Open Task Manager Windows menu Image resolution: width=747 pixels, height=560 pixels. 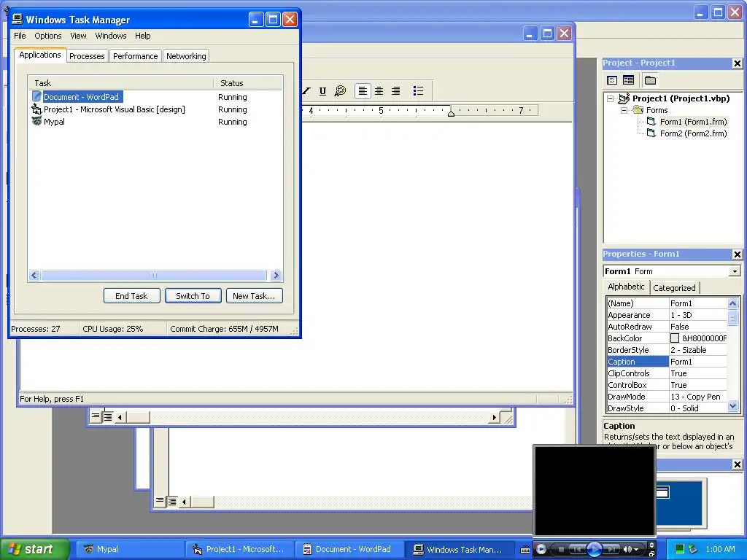(x=111, y=36)
